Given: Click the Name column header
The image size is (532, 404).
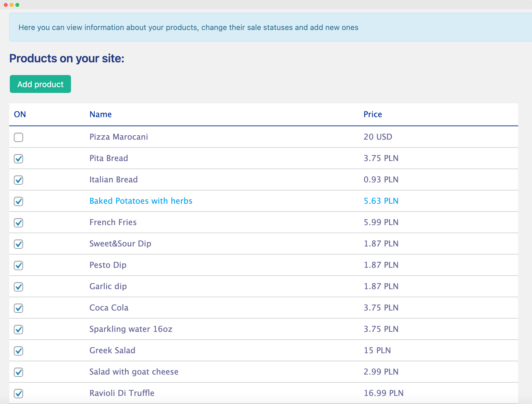Looking at the screenshot, I should coord(100,114).
